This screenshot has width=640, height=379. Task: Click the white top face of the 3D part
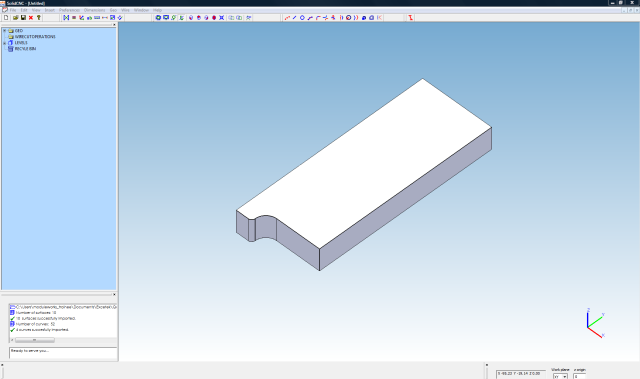tap(363, 163)
